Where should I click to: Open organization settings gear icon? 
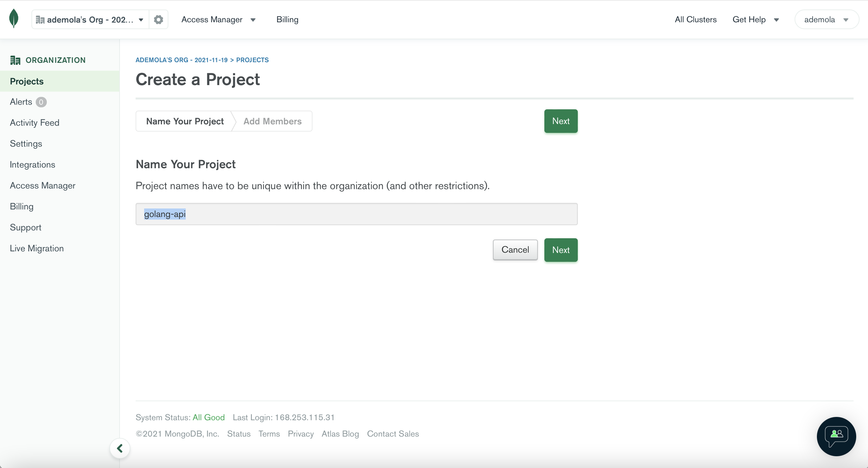(x=159, y=20)
